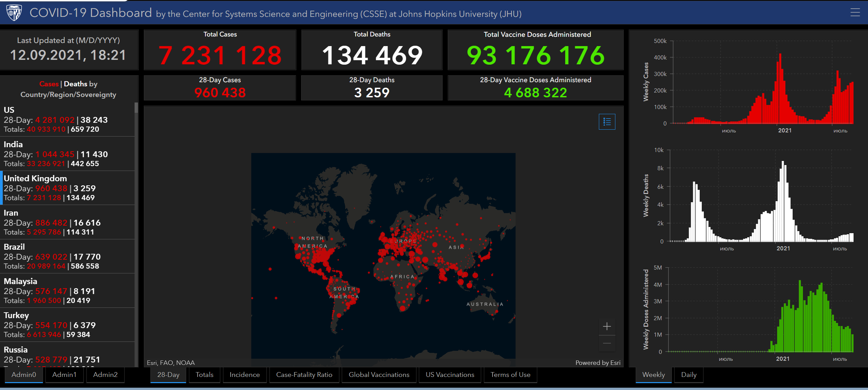Image resolution: width=868 pixels, height=390 pixels.
Task: Click Total Cases value 7 231 128
Action: tap(220, 55)
